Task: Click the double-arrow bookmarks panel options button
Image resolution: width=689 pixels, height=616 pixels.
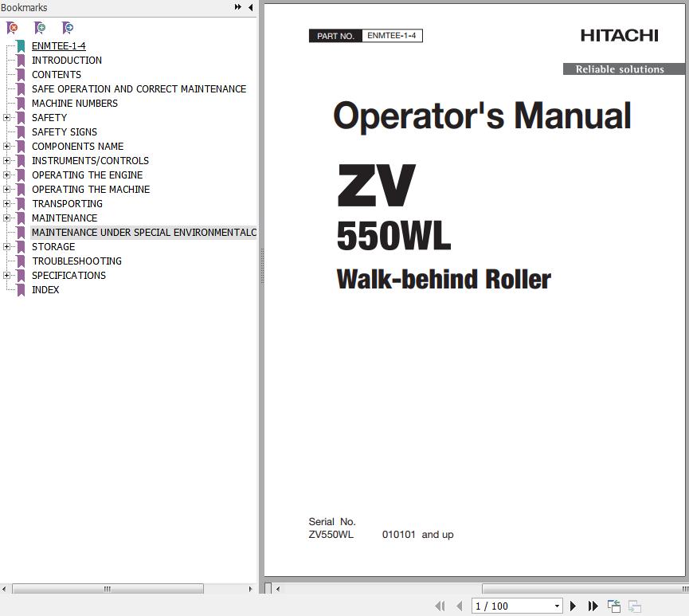Action: pyautogui.click(x=237, y=7)
